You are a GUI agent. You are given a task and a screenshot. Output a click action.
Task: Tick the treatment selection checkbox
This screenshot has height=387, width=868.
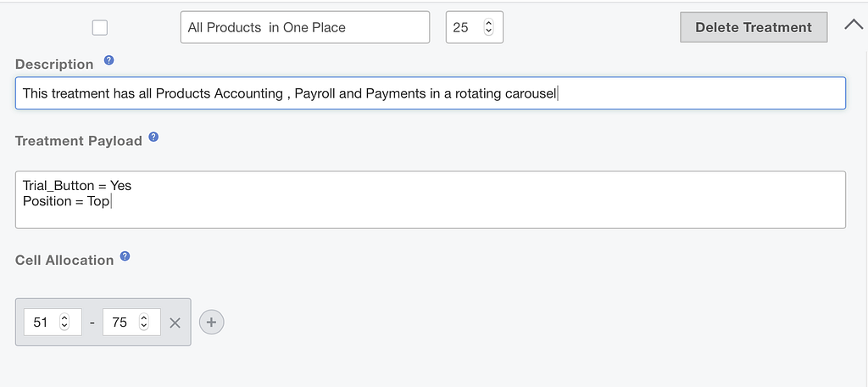click(x=100, y=27)
